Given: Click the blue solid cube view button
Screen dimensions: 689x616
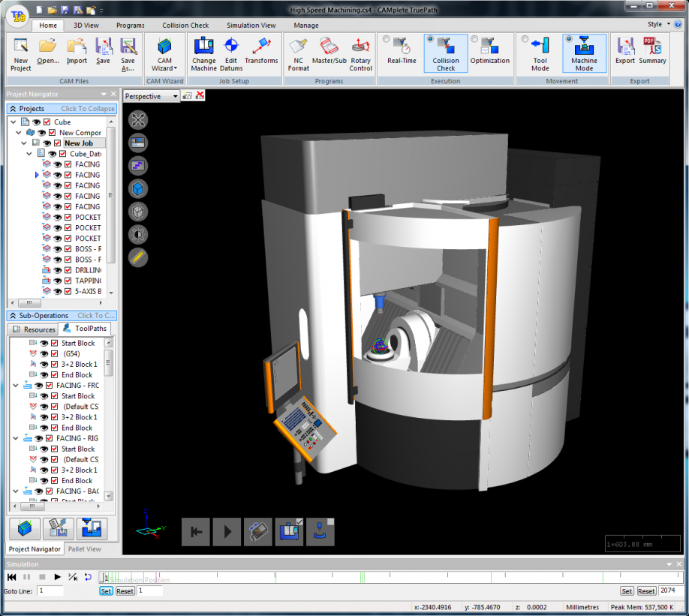Looking at the screenshot, I should 138,189.
